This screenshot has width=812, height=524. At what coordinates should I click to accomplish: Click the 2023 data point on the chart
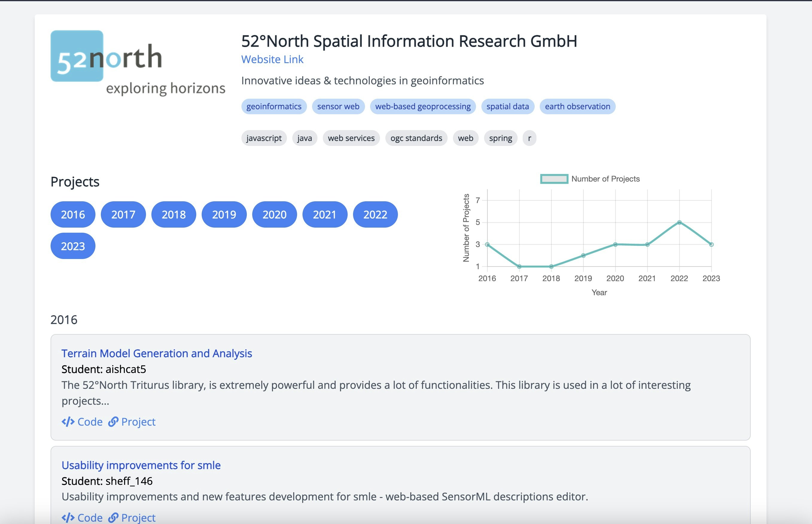click(x=711, y=245)
